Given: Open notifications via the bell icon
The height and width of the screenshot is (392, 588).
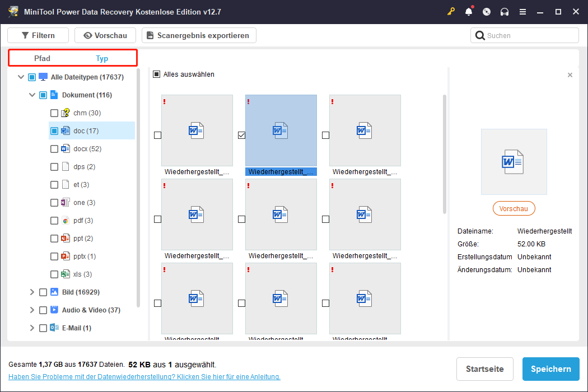Looking at the screenshot, I should pyautogui.click(x=469, y=11).
